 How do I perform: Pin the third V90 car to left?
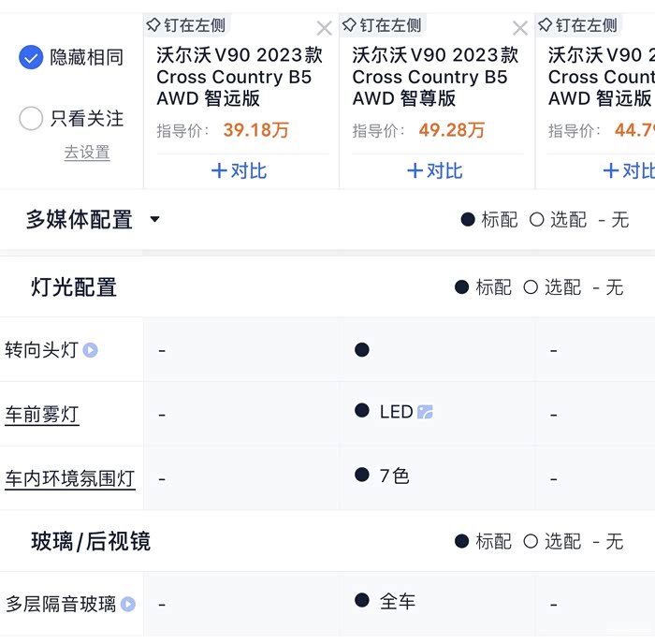click(578, 25)
